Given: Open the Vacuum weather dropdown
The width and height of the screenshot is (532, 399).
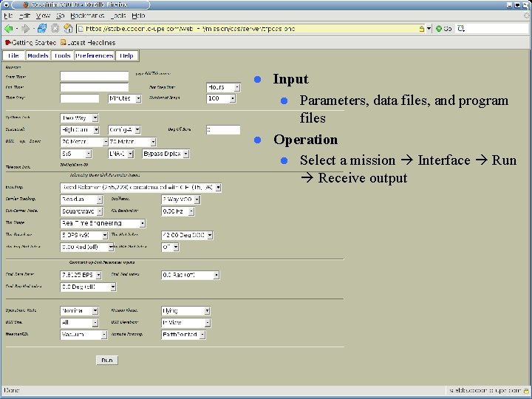Looking at the screenshot, I should point(83,335).
